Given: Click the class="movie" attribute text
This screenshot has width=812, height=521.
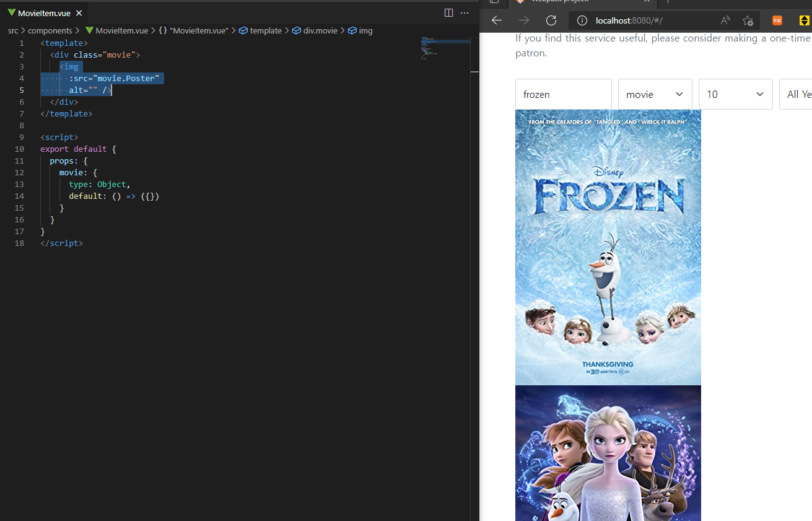Looking at the screenshot, I should click(105, 55).
